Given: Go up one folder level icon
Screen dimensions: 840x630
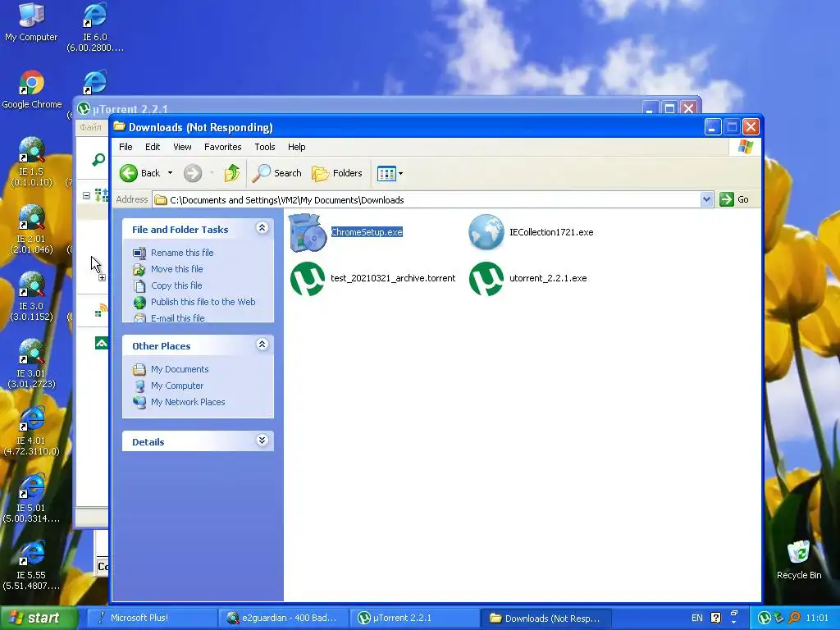Looking at the screenshot, I should coord(232,173).
